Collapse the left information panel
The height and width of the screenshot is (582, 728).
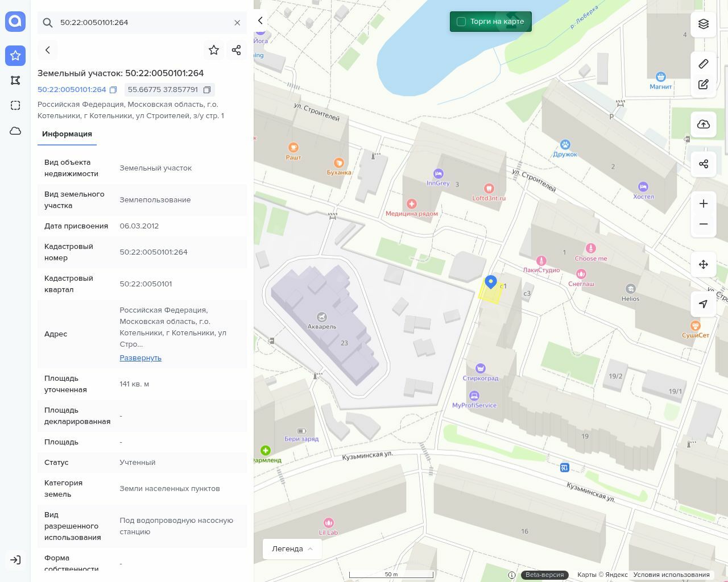coord(260,20)
